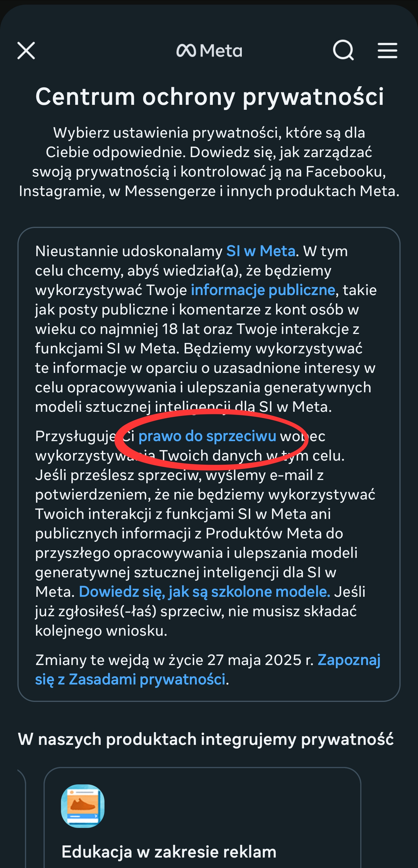Screen dimensions: 418x868
Task: Click 'nie musisz składać kolejnego wniosku' text
Action: 196,621
